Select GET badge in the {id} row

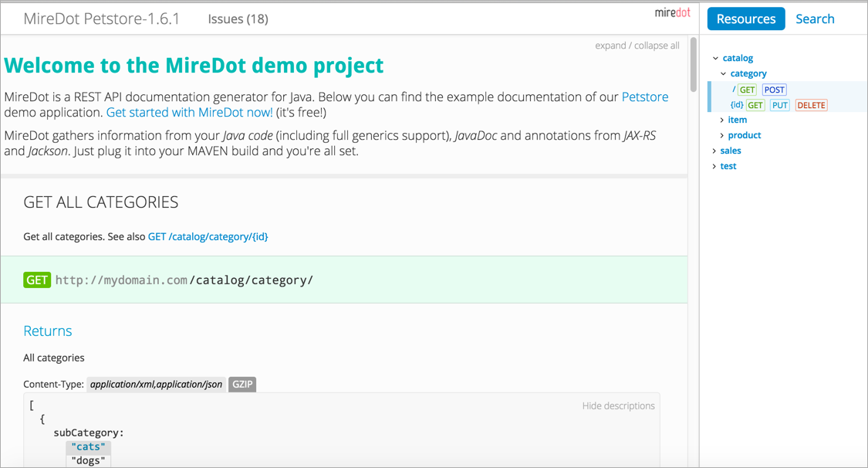click(755, 105)
